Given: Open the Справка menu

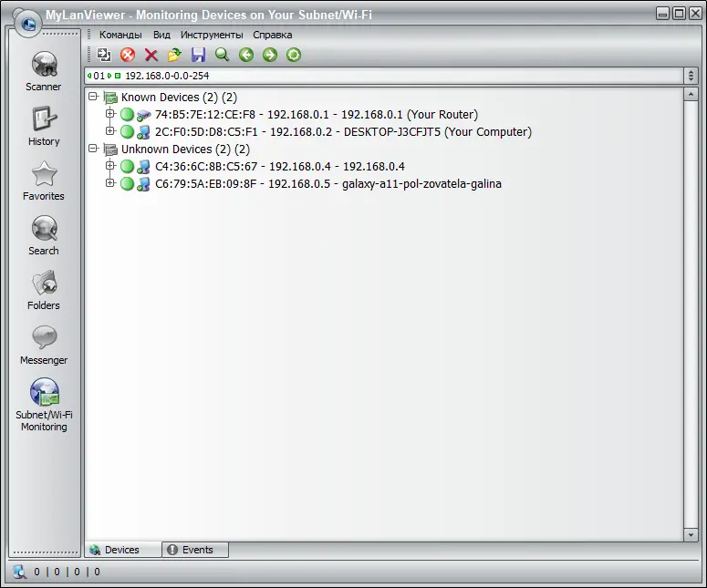Looking at the screenshot, I should pos(273,36).
